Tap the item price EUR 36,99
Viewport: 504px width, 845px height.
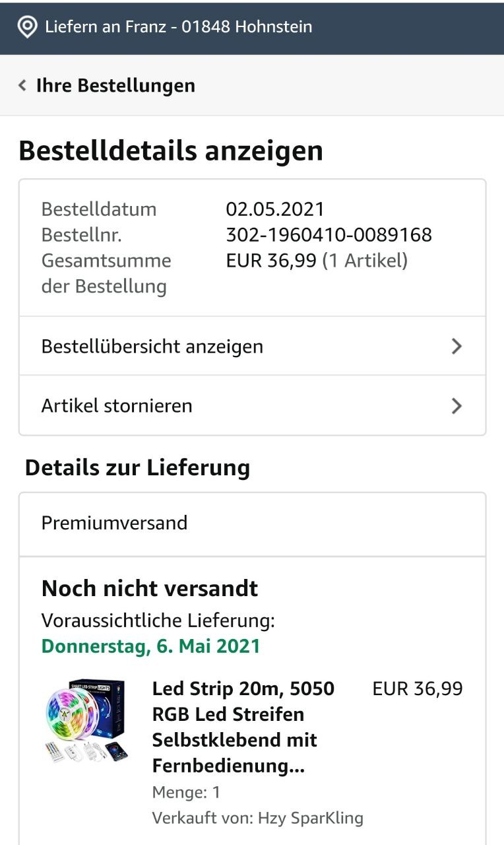[418, 689]
